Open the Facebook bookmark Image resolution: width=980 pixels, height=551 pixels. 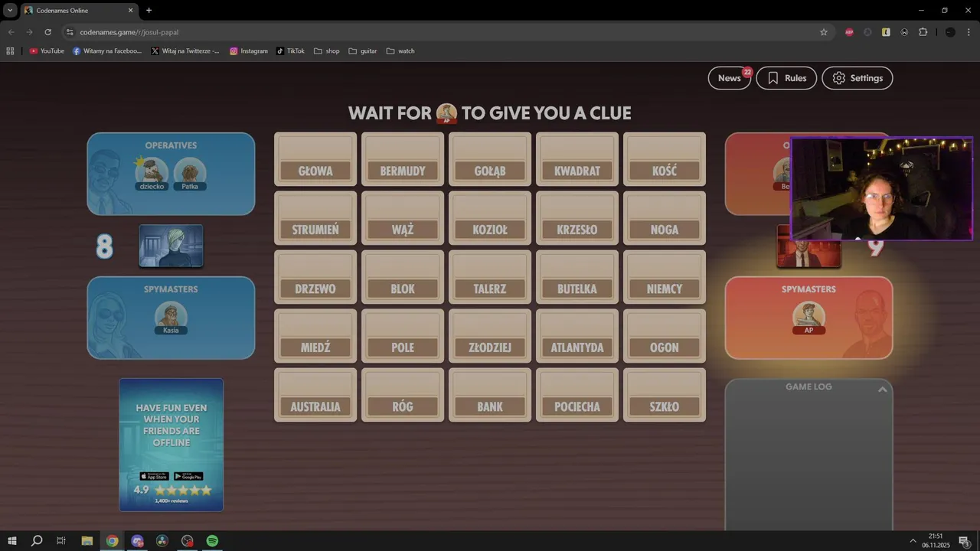coord(107,51)
